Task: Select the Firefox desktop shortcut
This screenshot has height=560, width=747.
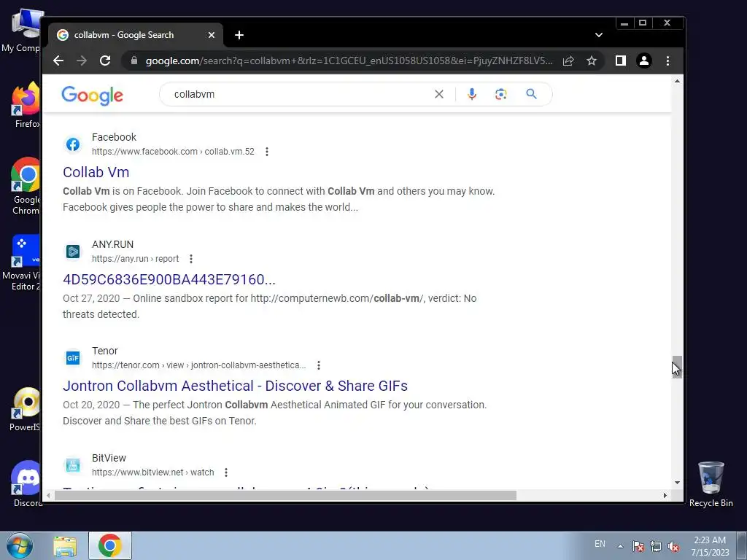Action: [27, 105]
